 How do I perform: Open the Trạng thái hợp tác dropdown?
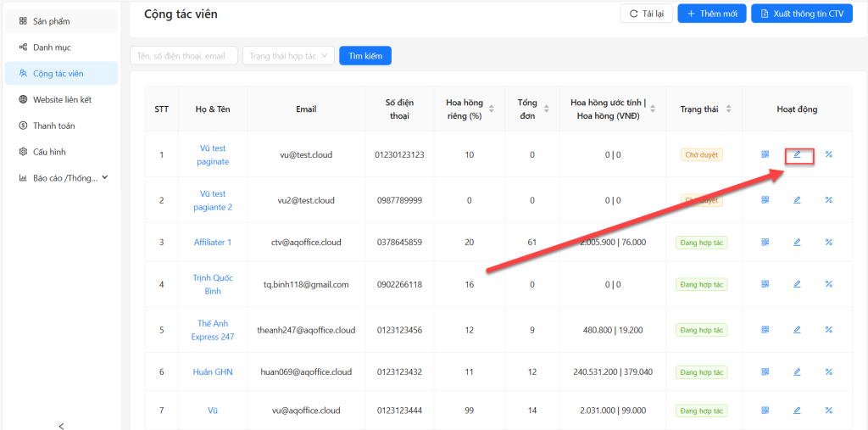[x=288, y=56]
